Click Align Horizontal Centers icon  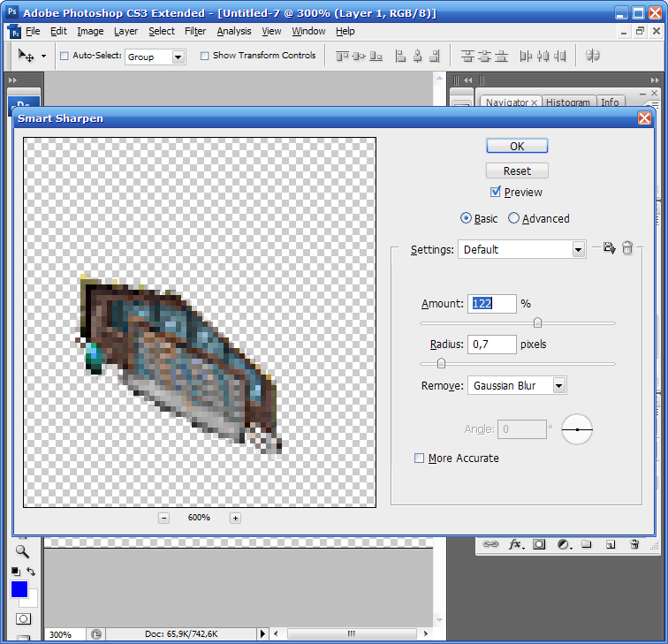[417, 56]
